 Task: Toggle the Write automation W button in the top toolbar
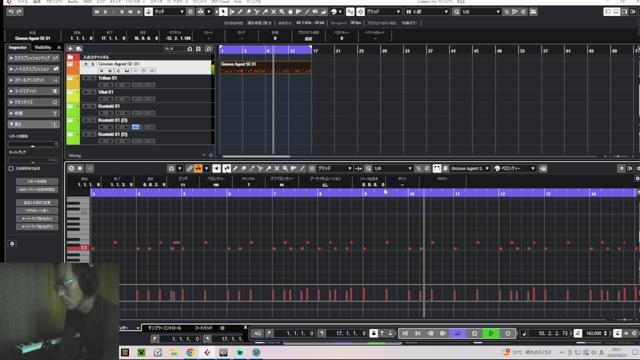click(x=131, y=12)
